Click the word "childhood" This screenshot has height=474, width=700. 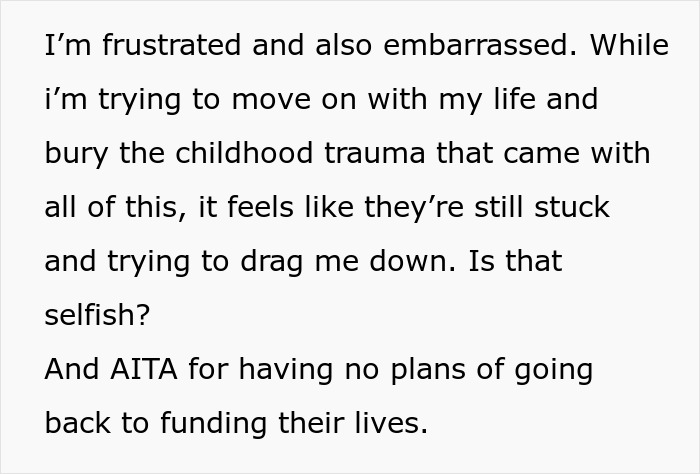tap(244, 153)
